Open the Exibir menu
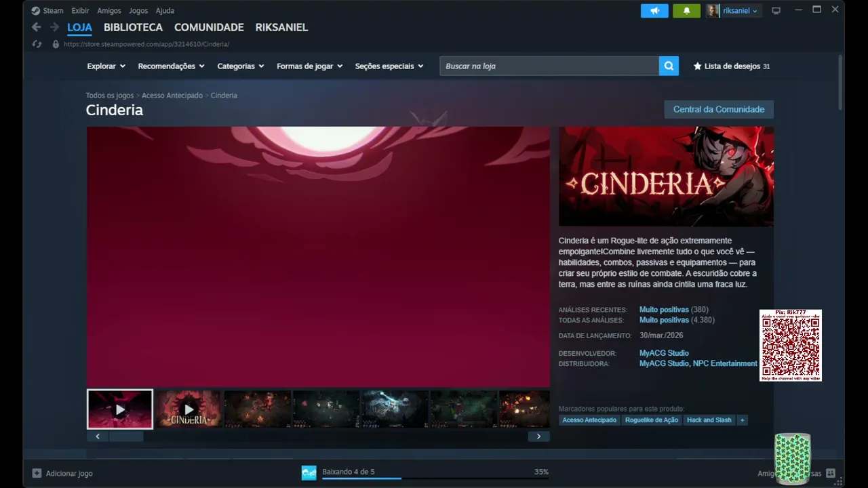Image resolution: width=868 pixels, height=488 pixels. 80,11
